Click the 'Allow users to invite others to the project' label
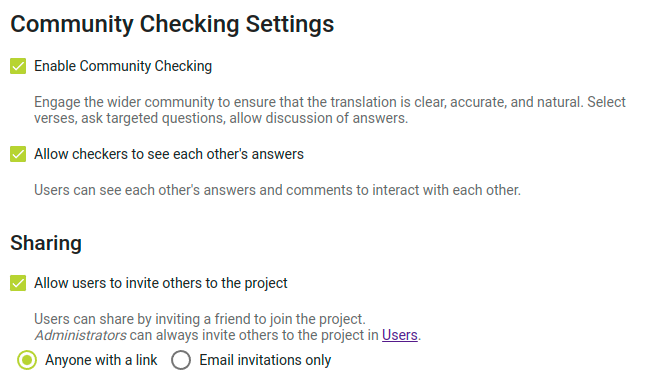This screenshot has height=387, width=653. coord(161,283)
